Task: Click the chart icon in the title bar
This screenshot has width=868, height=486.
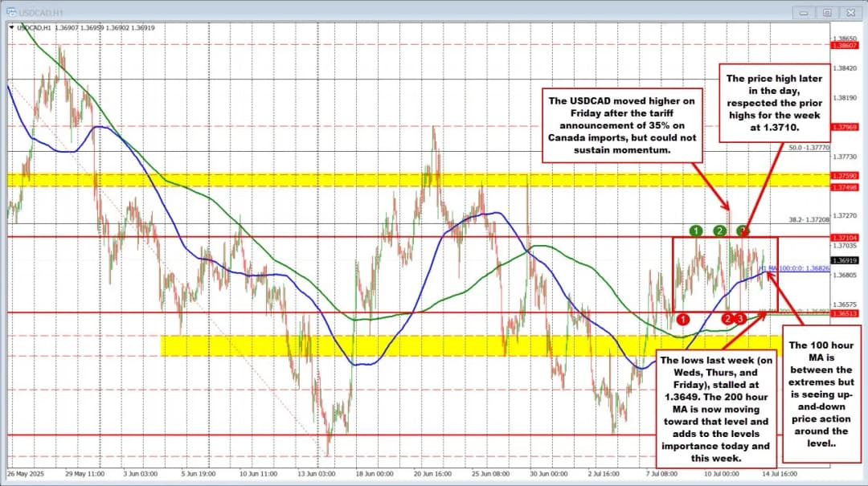Action: click(10, 12)
